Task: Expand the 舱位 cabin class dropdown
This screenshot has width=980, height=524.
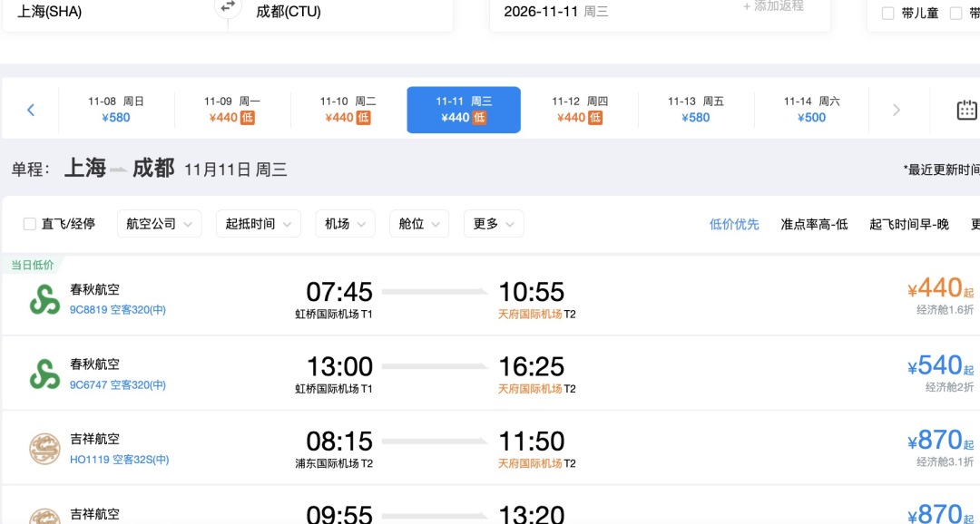Action: [x=418, y=224]
